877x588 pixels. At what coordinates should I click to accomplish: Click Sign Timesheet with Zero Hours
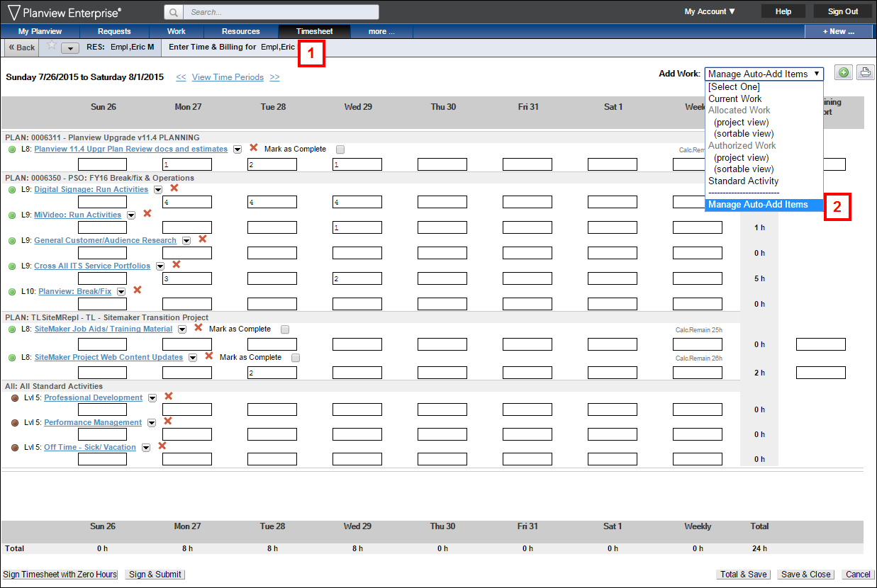(x=60, y=575)
